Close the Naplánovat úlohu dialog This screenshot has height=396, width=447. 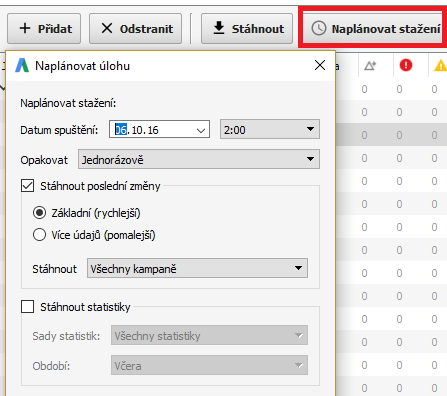(x=320, y=65)
